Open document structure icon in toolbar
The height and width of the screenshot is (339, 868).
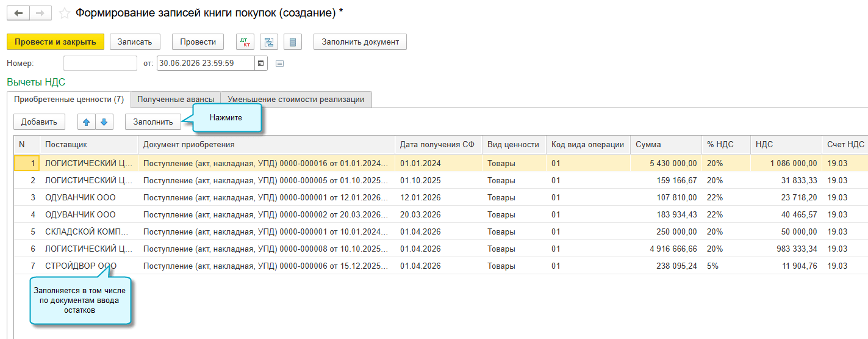269,42
